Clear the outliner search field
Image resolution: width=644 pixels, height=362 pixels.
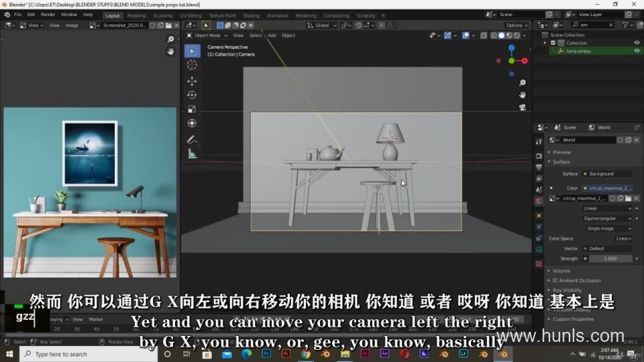[x=610, y=25]
